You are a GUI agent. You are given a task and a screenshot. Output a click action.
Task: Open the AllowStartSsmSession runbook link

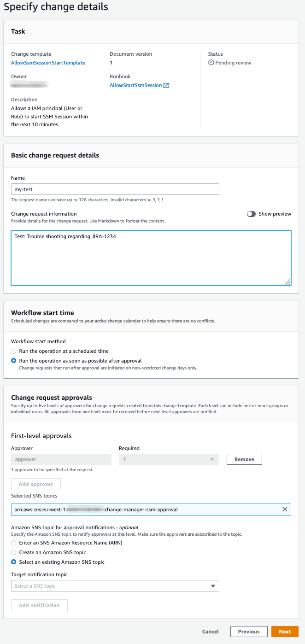click(x=136, y=85)
